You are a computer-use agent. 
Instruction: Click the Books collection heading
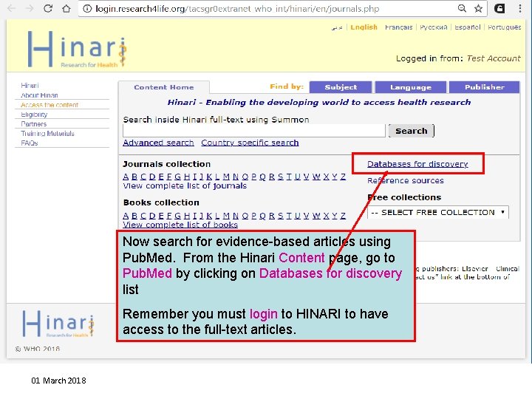coord(161,202)
